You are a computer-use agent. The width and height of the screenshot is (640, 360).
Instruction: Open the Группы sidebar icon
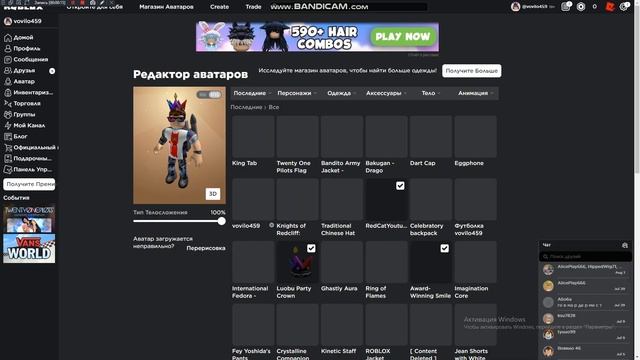8,115
